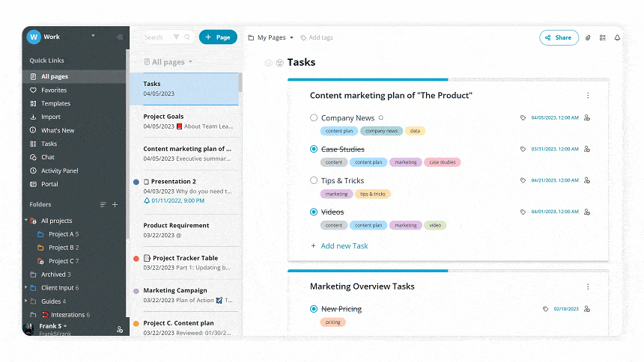644x362 pixels.
Task: Uncheck the New Pricing completed task
Action: tap(314, 309)
